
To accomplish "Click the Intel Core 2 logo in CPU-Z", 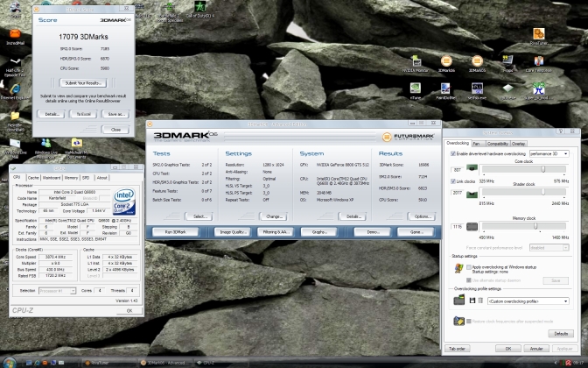I will [x=123, y=201].
